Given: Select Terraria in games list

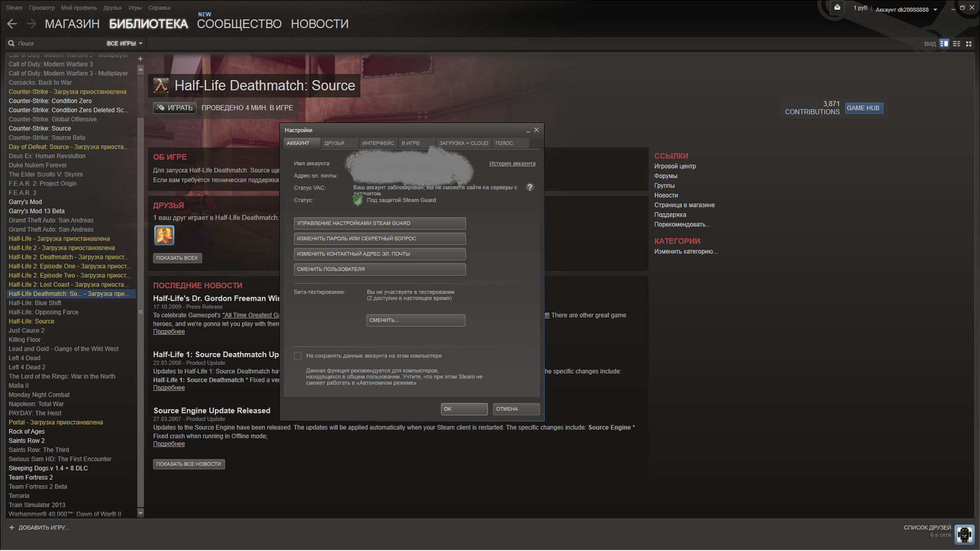Looking at the screenshot, I should point(19,496).
